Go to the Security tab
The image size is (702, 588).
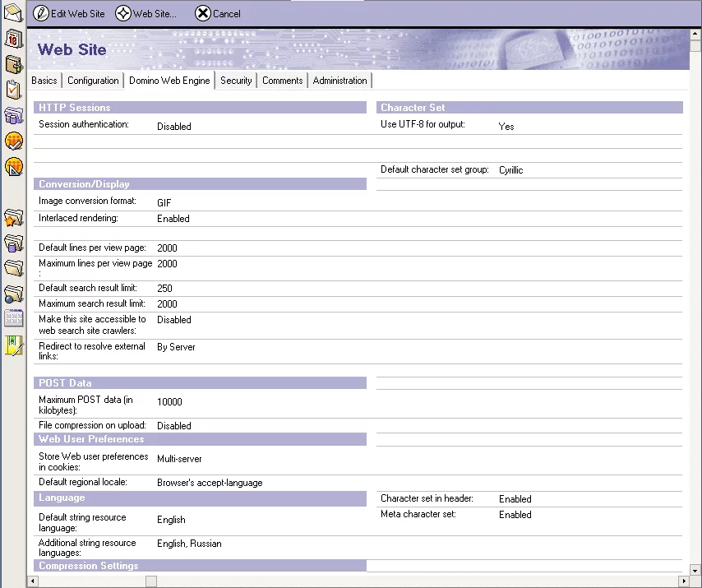(236, 81)
